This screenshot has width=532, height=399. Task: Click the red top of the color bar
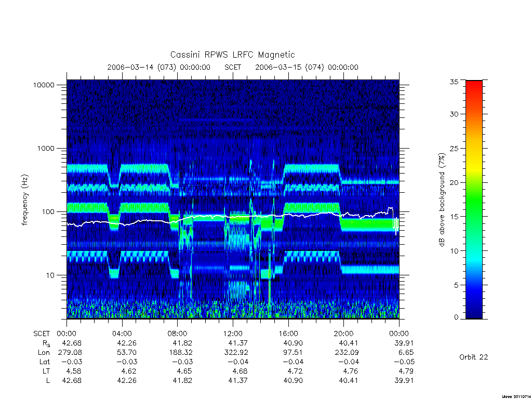(x=474, y=85)
